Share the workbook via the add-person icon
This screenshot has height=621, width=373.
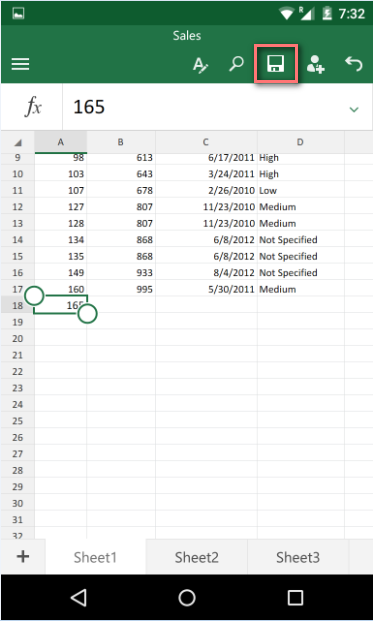coord(315,64)
